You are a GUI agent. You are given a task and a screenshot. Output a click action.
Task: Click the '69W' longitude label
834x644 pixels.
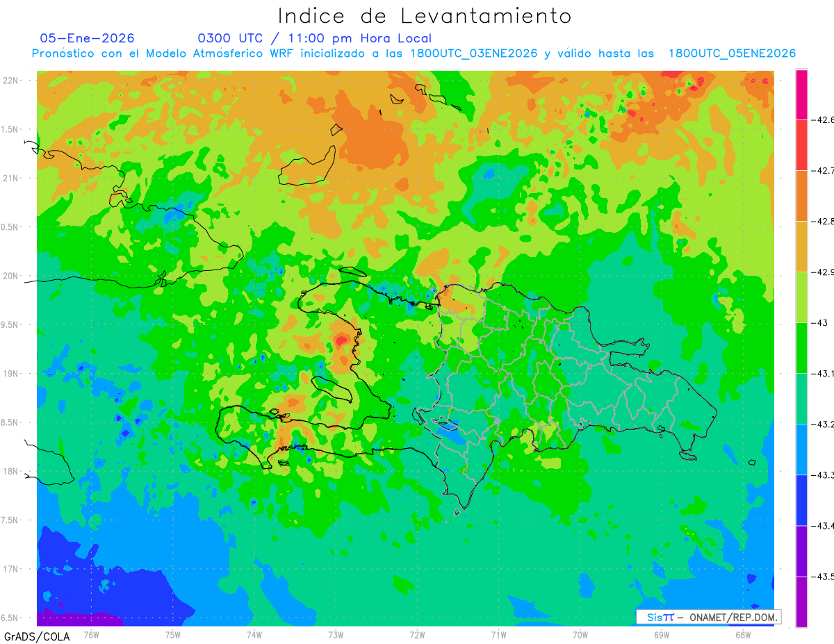[662, 634]
